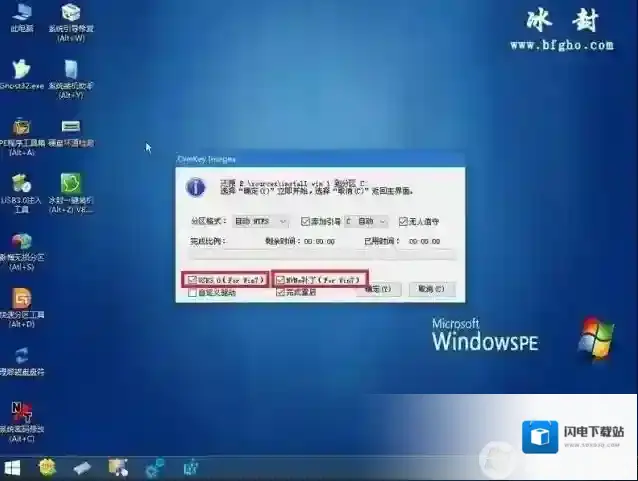Open the 系统引导修复 (Alt+W) icon

(71, 14)
